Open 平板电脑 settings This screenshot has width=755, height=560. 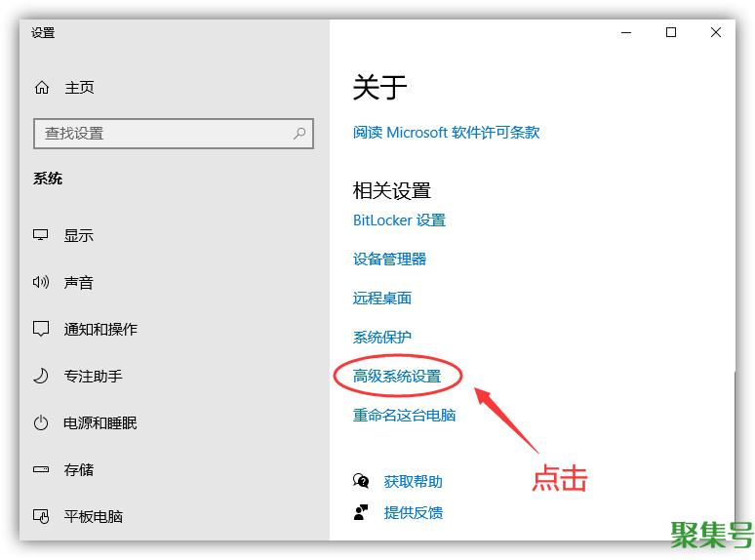(94, 516)
